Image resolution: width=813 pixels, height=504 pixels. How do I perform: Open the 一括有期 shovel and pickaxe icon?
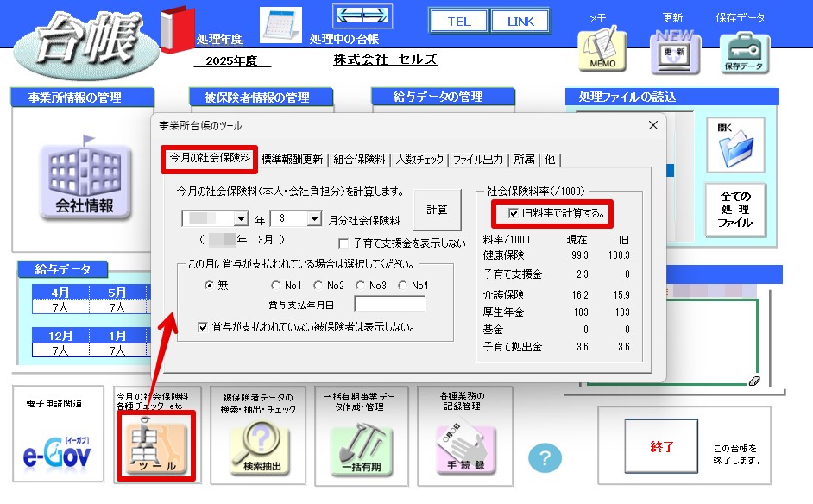point(362,449)
